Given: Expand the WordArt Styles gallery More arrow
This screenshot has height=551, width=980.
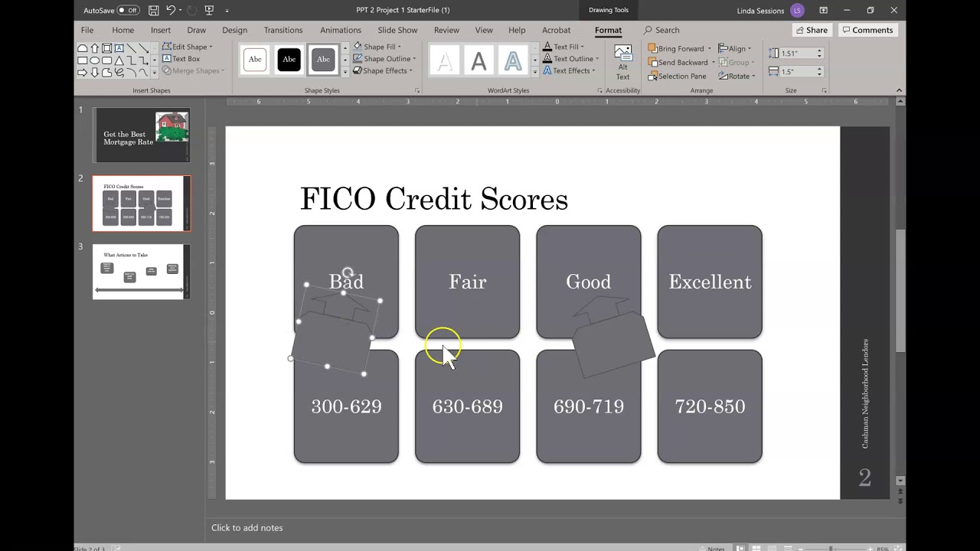Looking at the screenshot, I should 535,71.
